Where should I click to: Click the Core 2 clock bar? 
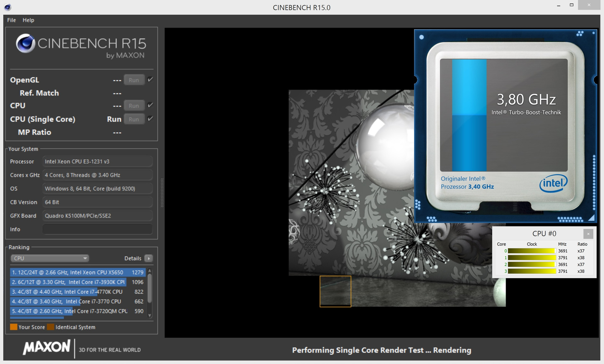pyautogui.click(x=532, y=264)
